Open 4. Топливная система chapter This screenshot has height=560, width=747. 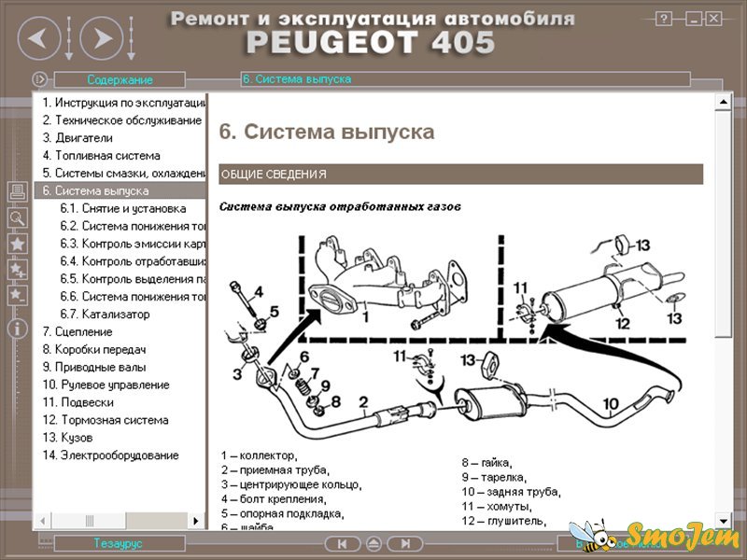pos(101,155)
